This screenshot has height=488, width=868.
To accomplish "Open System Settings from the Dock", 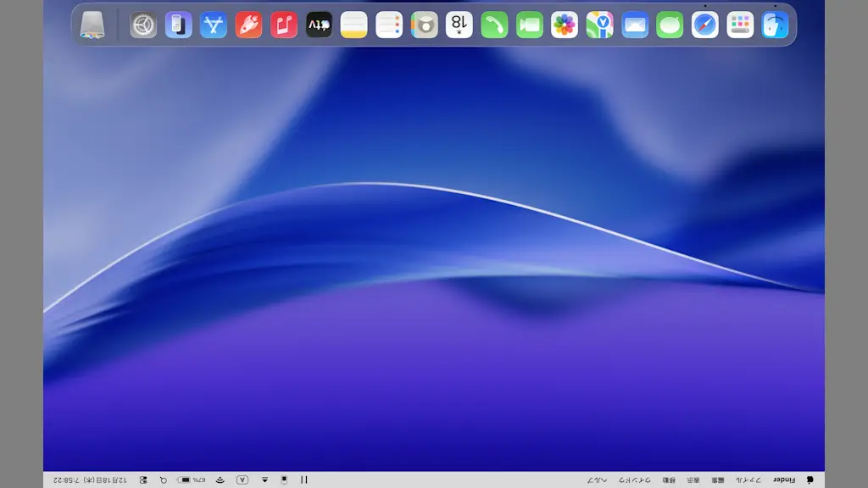I will pyautogui.click(x=142, y=25).
